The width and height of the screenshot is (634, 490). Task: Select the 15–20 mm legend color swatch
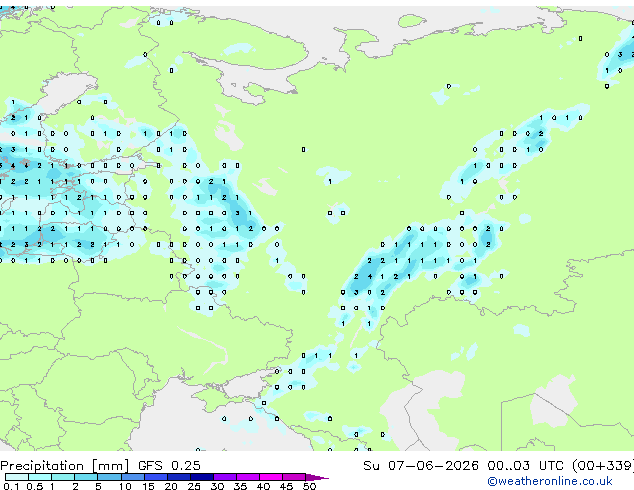(x=156, y=477)
